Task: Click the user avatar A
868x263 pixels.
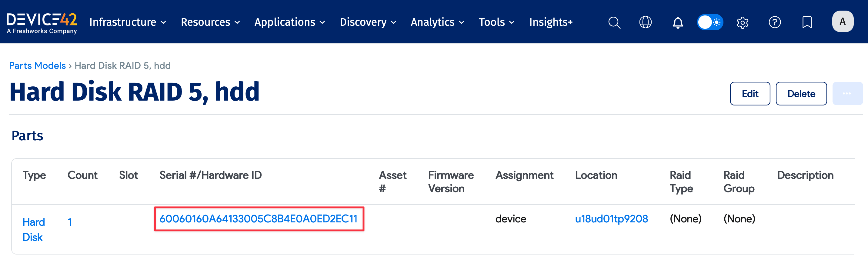Action: point(843,22)
